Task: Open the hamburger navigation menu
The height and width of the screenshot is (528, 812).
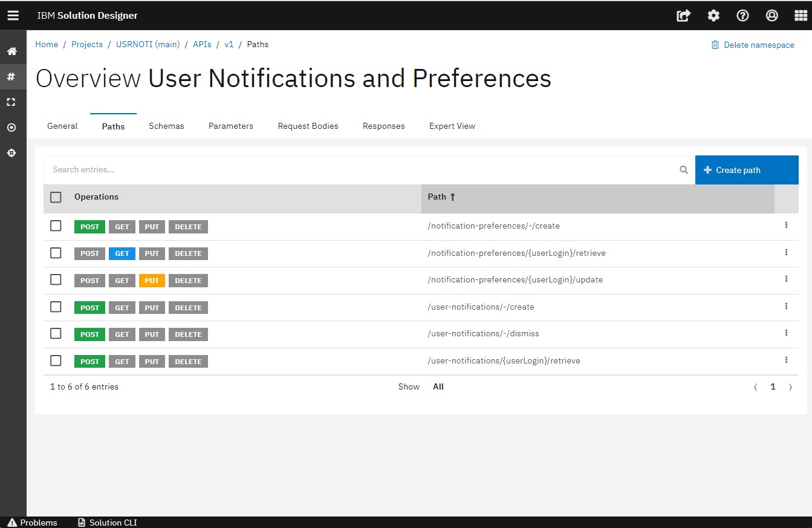Action: tap(13, 16)
